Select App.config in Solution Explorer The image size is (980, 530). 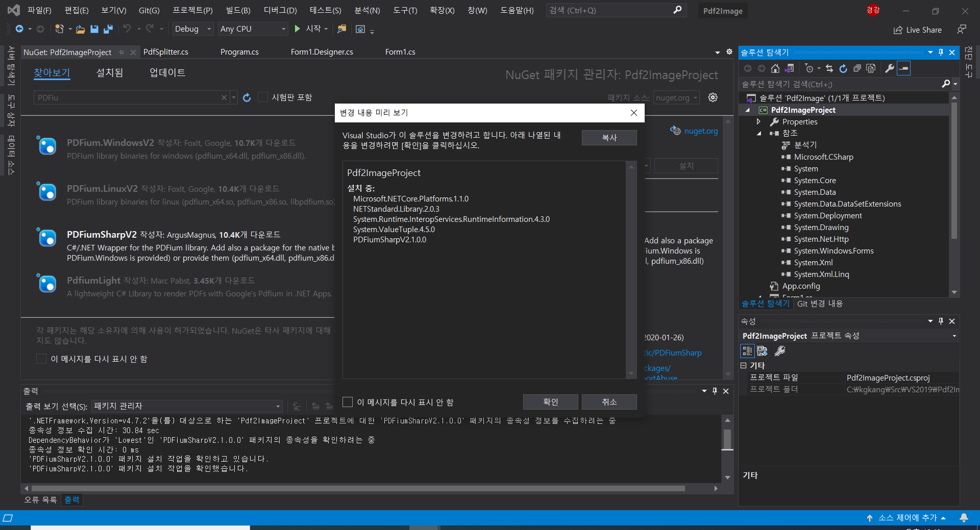[800, 286]
